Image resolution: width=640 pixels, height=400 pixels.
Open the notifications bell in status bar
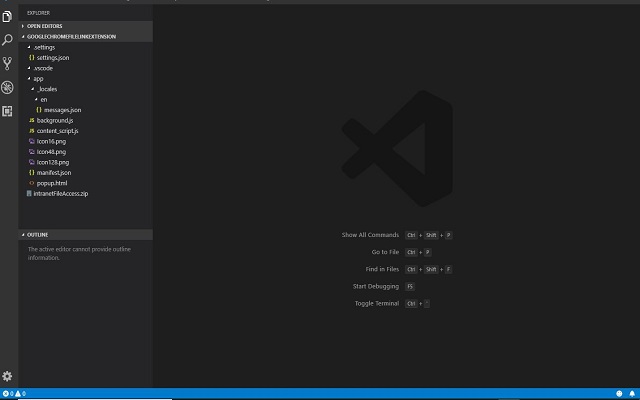coord(632,393)
